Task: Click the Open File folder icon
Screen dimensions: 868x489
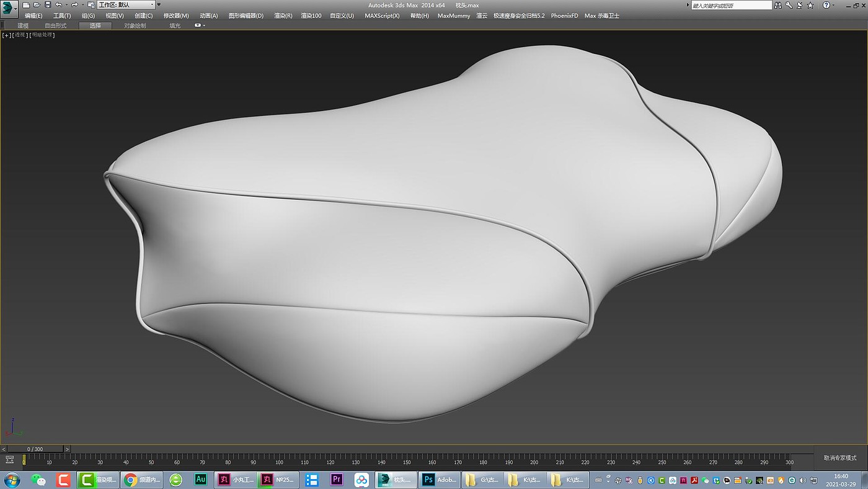Action: point(37,5)
